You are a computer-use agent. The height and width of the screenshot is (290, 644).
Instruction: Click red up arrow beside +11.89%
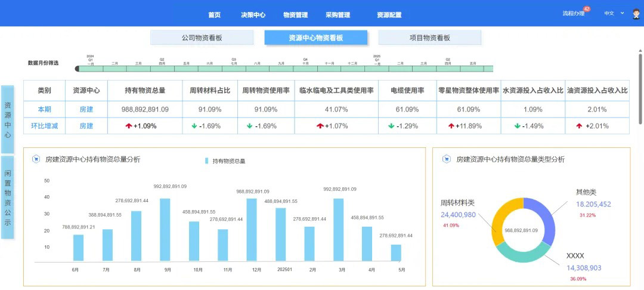pos(451,126)
